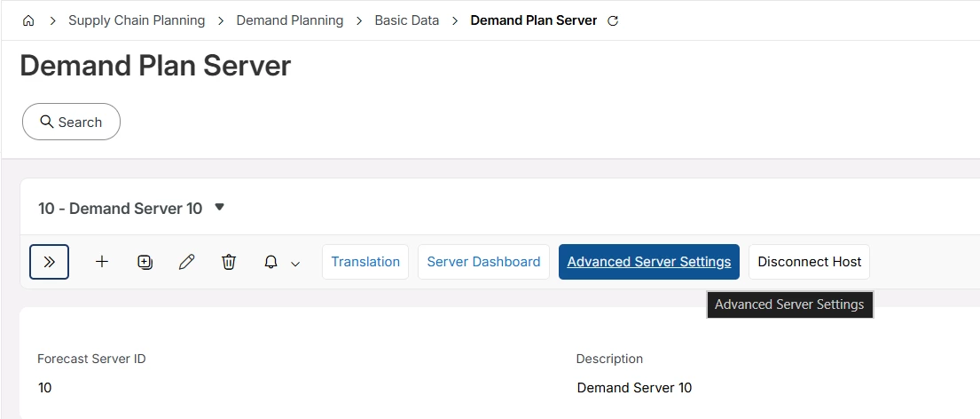The image size is (980, 419).
Task: Delete the record with trash icon
Action: click(229, 262)
